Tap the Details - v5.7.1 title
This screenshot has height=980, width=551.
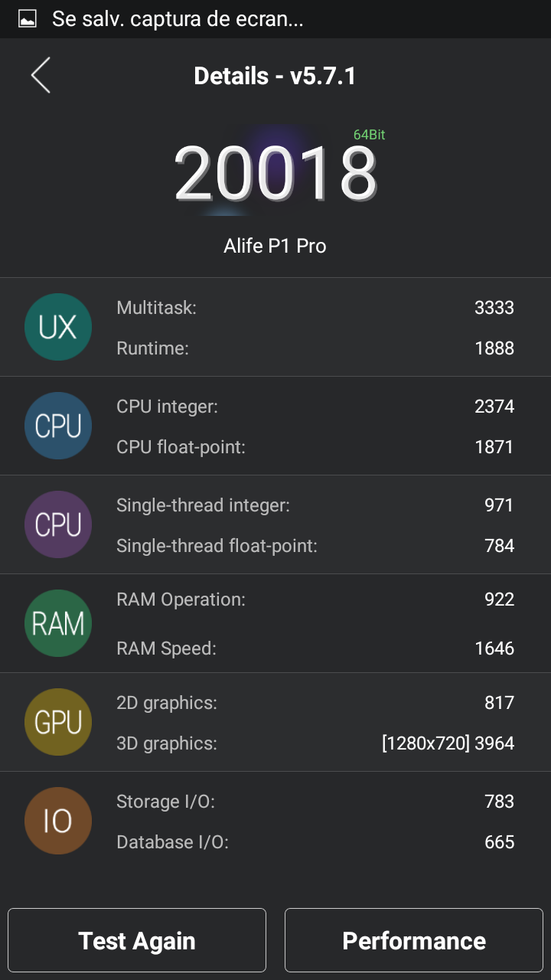click(275, 76)
